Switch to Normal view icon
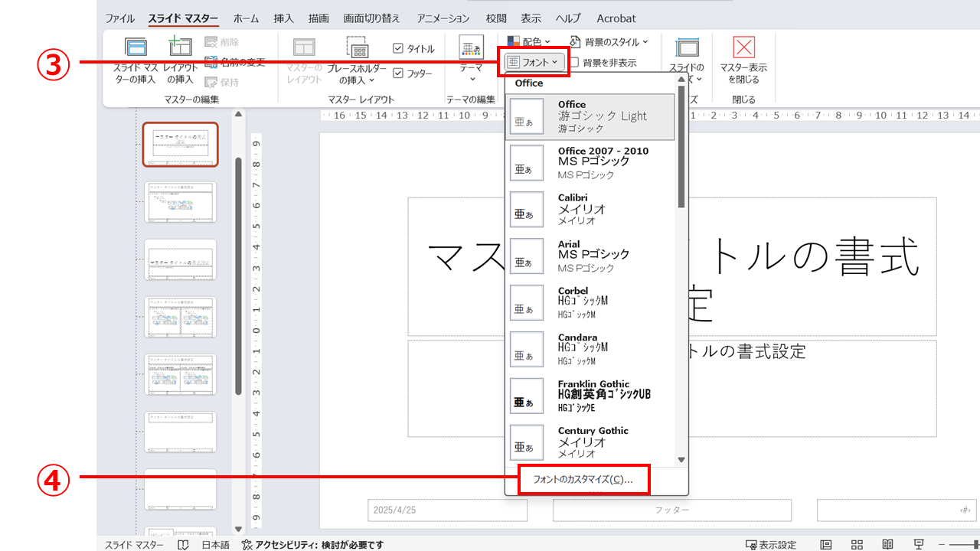 point(826,545)
